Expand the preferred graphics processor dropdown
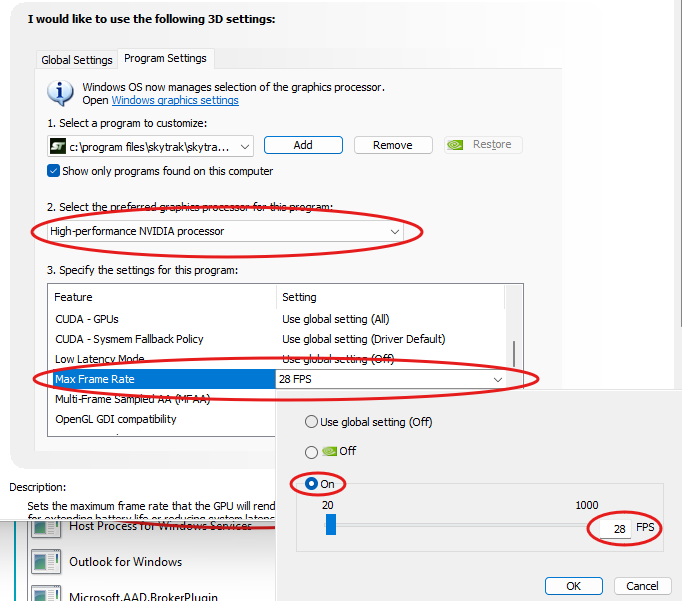Image resolution: width=682 pixels, height=601 pixels. click(225, 231)
